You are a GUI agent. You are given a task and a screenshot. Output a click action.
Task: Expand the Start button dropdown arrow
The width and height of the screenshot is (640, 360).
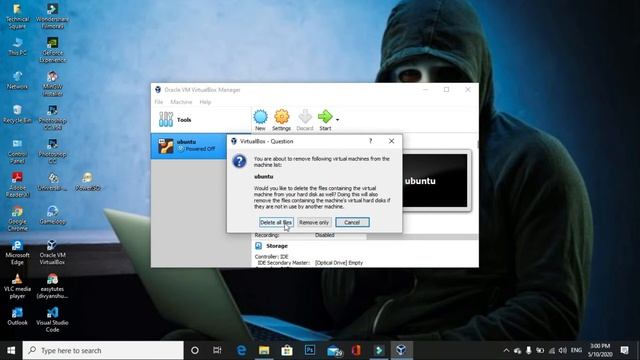point(337,120)
